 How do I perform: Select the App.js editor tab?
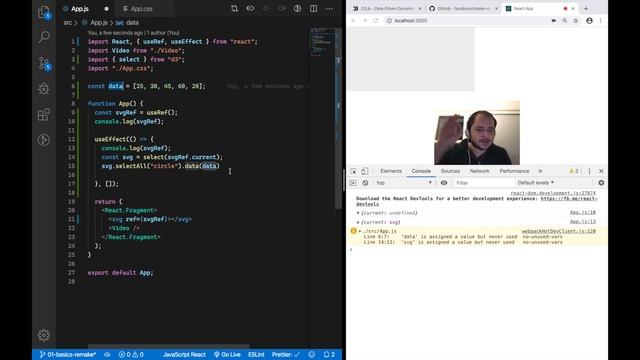point(80,9)
